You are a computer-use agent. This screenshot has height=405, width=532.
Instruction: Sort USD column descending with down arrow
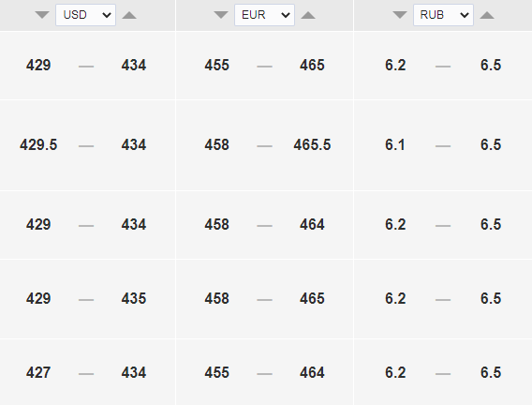(42, 15)
